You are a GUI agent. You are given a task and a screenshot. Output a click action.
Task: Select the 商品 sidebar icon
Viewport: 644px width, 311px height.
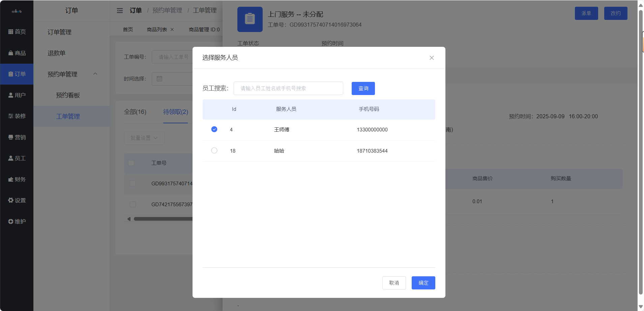click(17, 53)
